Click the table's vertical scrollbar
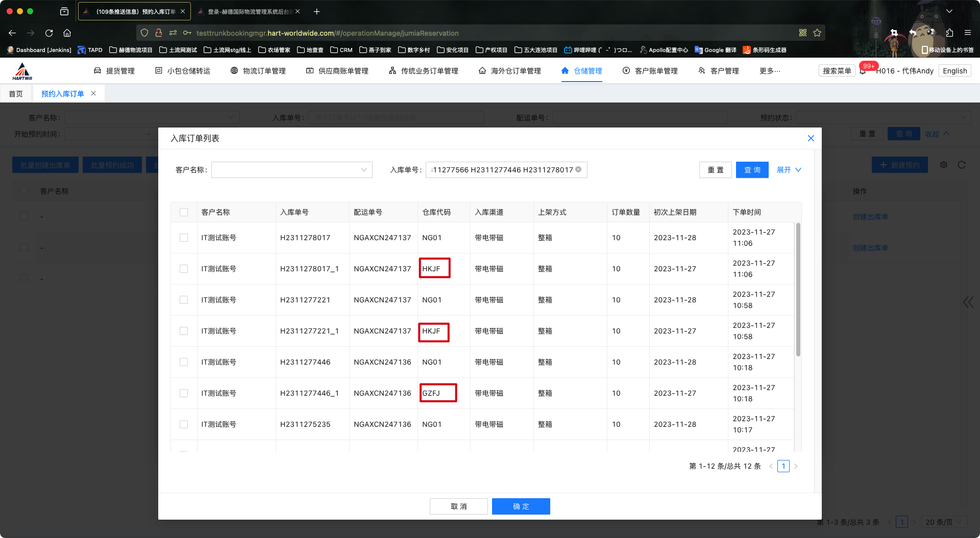 point(798,290)
